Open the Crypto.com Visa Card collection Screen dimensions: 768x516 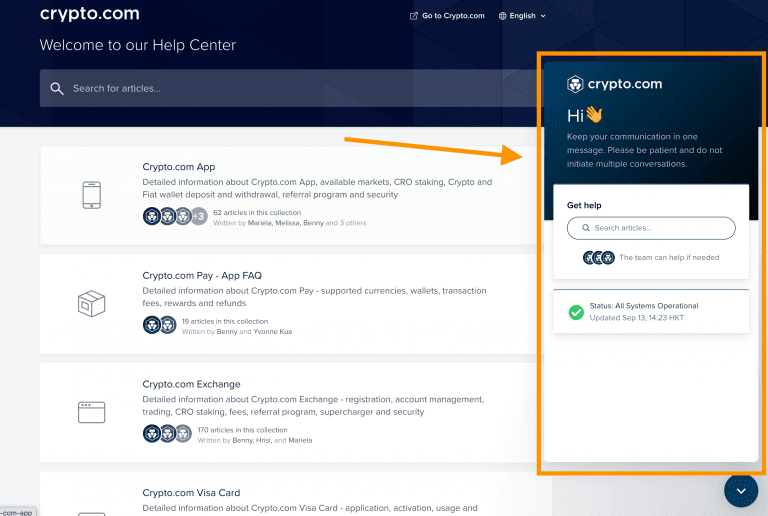[x=191, y=493]
